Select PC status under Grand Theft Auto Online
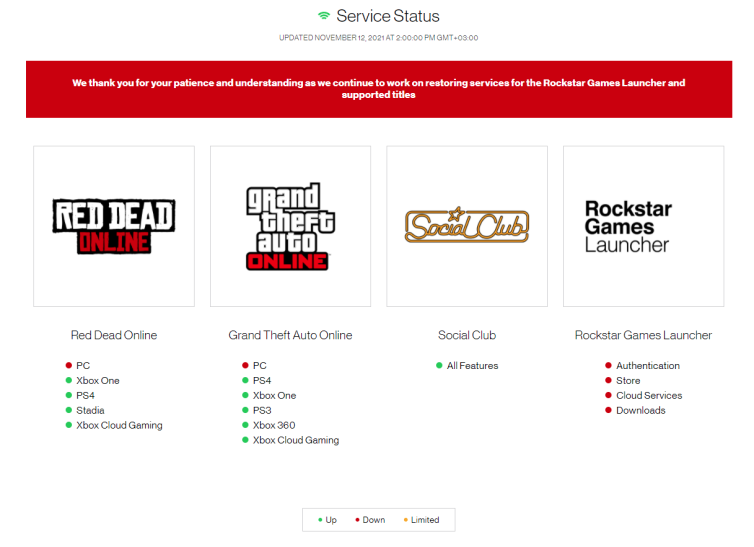 click(254, 365)
